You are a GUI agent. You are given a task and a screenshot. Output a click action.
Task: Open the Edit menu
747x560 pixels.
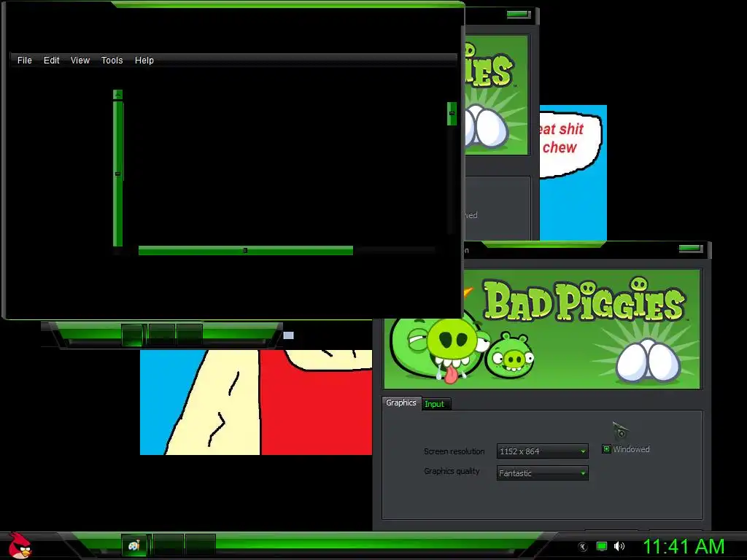tap(52, 61)
